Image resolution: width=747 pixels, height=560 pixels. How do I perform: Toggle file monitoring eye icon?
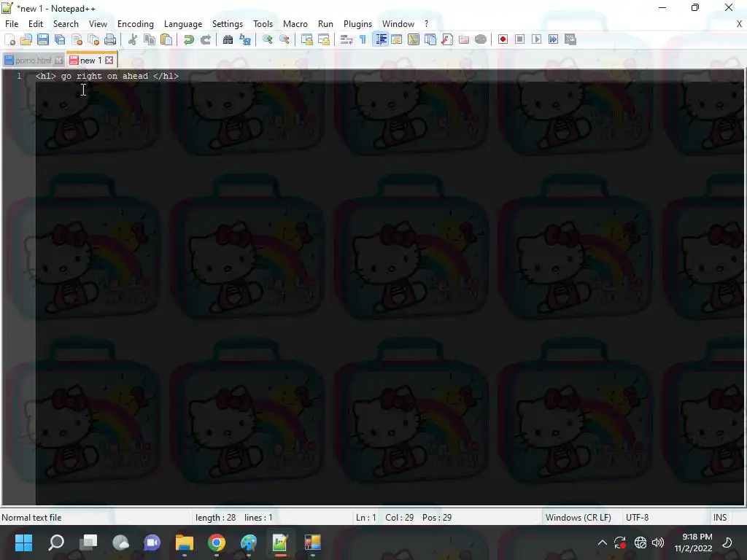(481, 39)
